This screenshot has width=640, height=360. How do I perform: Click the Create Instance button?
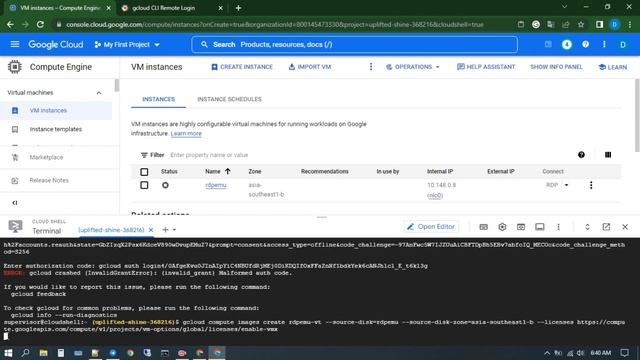pos(242,67)
